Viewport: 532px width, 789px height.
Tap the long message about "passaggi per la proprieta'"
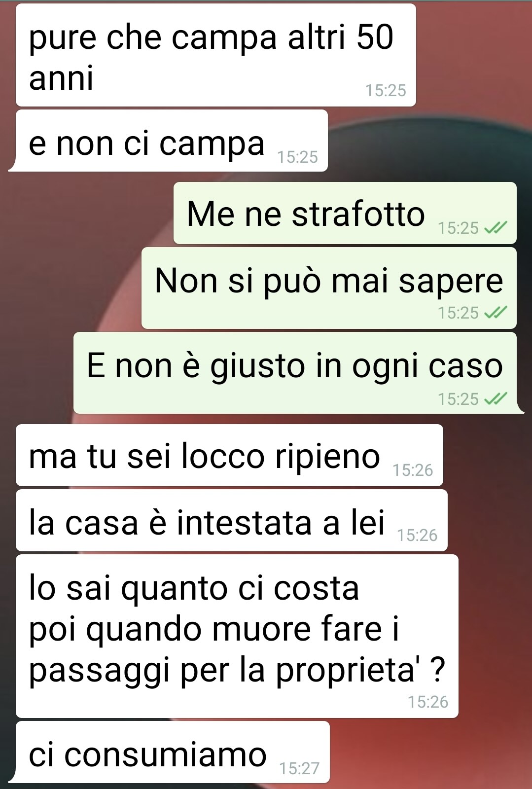tap(237, 636)
